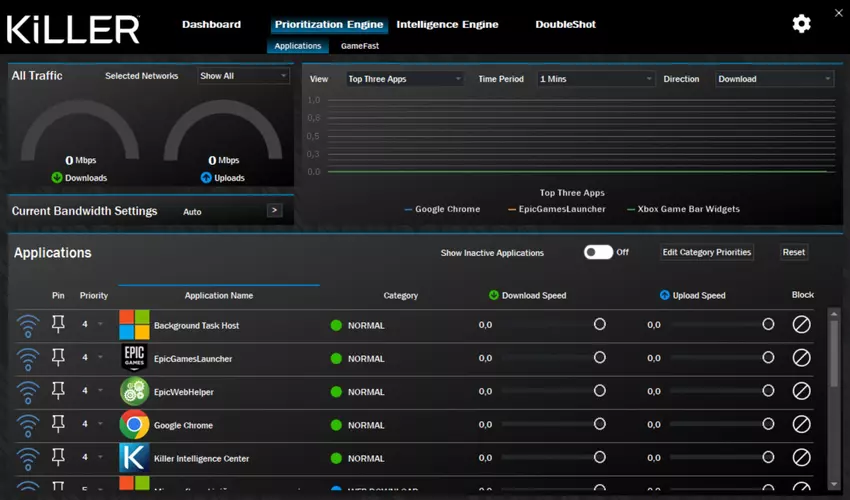Click the Wi-Fi icon for Killer Intelligence Center
Viewport: 850px width, 500px height.
pyautogui.click(x=28, y=458)
